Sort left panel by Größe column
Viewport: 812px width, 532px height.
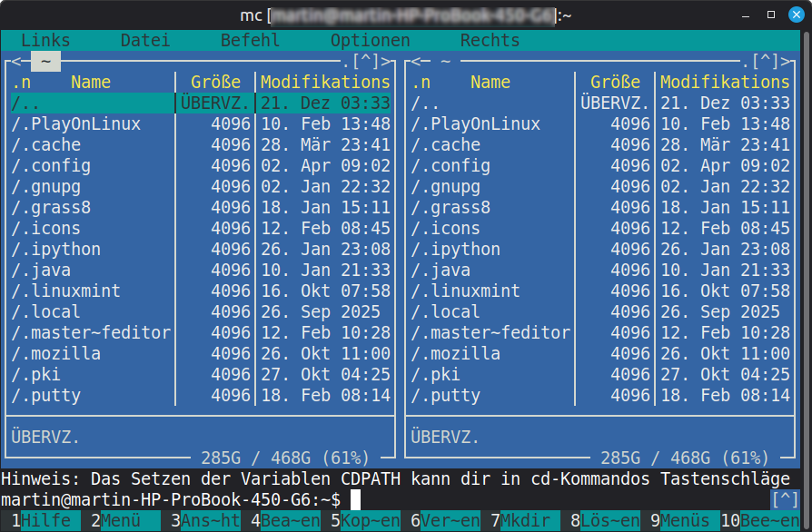pyautogui.click(x=215, y=83)
